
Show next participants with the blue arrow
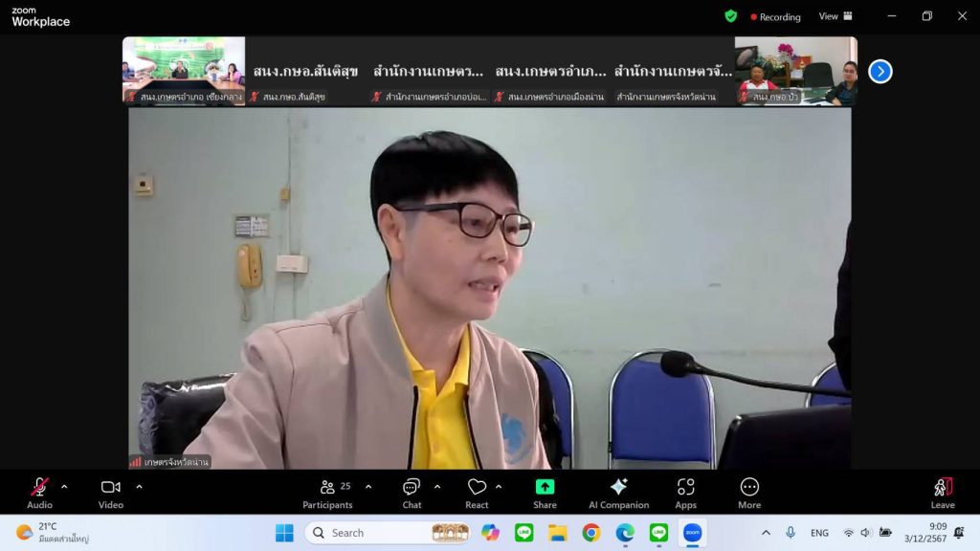point(880,72)
